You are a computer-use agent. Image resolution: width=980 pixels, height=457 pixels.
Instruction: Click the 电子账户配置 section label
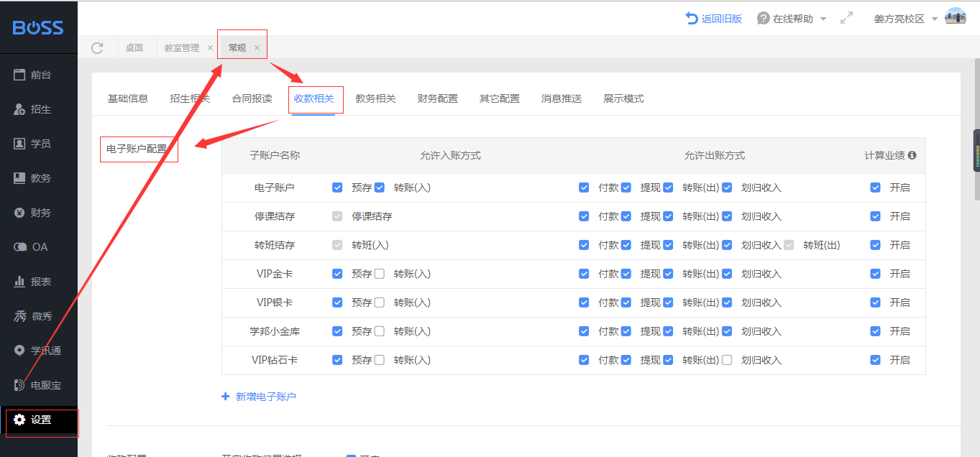click(x=137, y=149)
